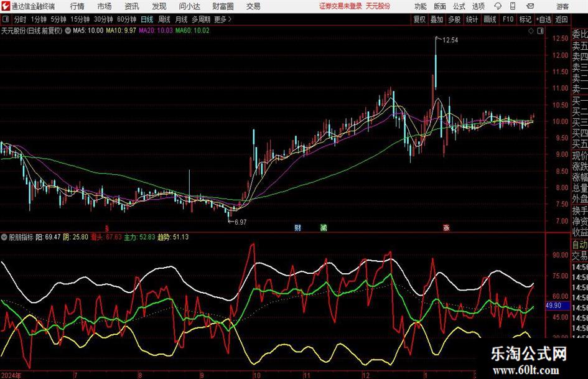Click the MA60: 10.02 indicator label

pos(192,30)
